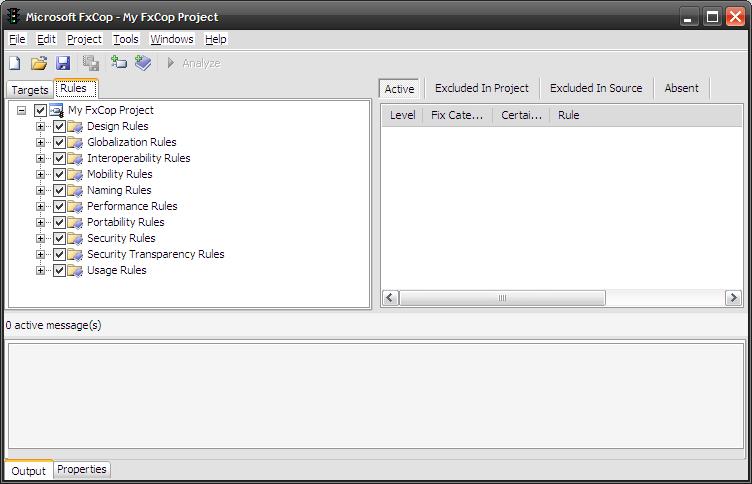Click the Analyze play arrow icon
The height and width of the screenshot is (484, 752).
pyautogui.click(x=170, y=63)
